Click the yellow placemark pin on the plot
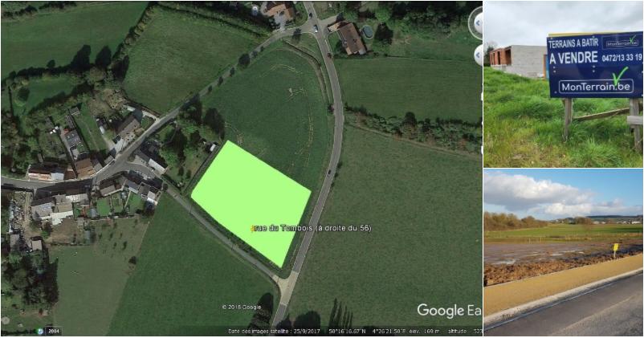This screenshot has width=644, height=338. pos(253,229)
